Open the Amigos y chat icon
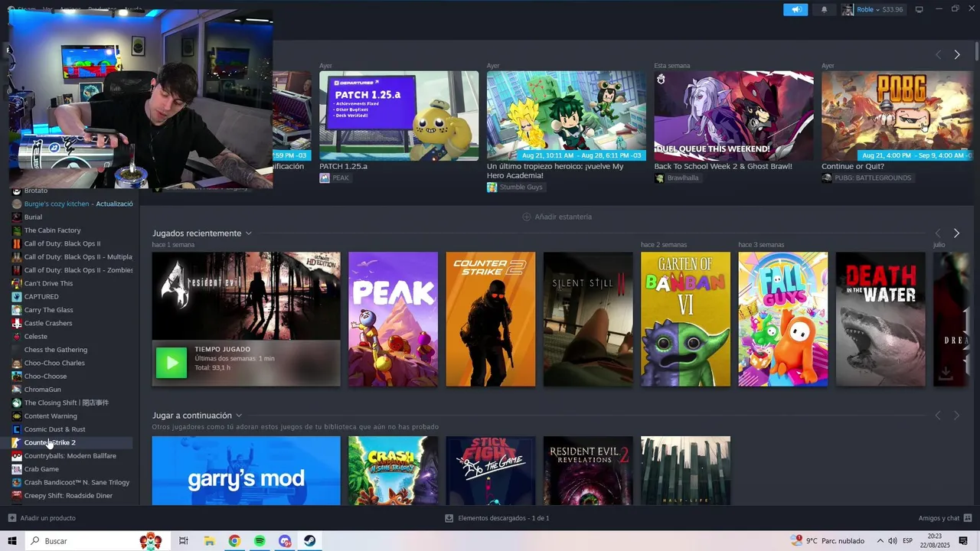Image resolution: width=980 pixels, height=551 pixels. (968, 518)
